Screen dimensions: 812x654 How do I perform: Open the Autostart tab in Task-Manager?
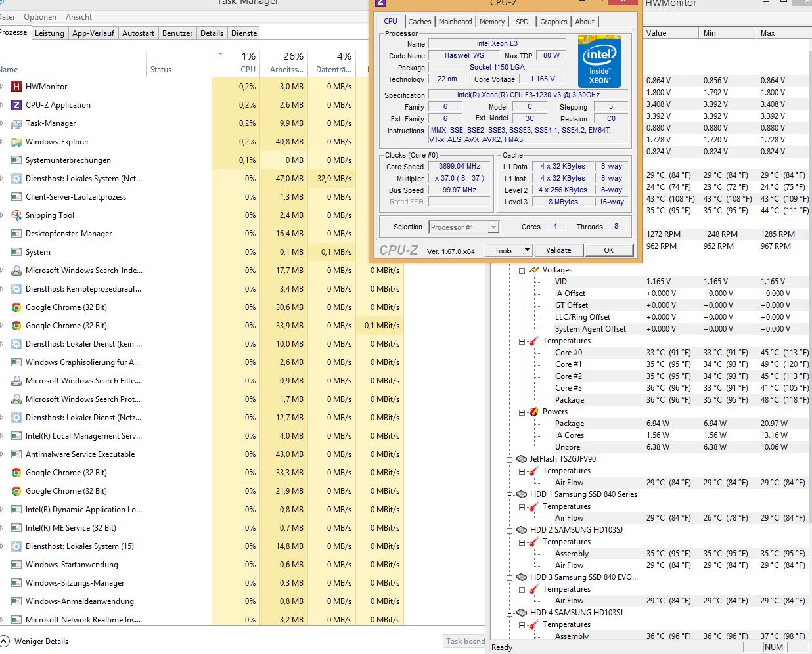point(139,33)
